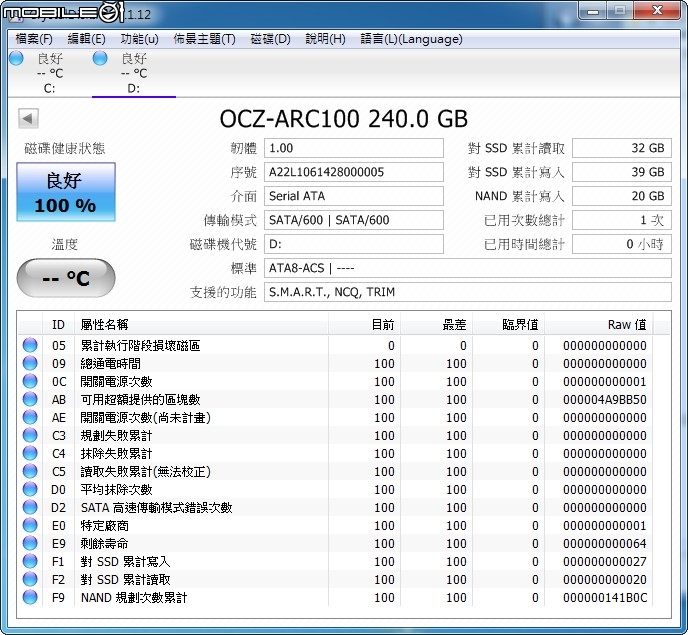The image size is (688, 635).
Task: Click the serial number field A22L1061428000005
Action: (x=354, y=172)
